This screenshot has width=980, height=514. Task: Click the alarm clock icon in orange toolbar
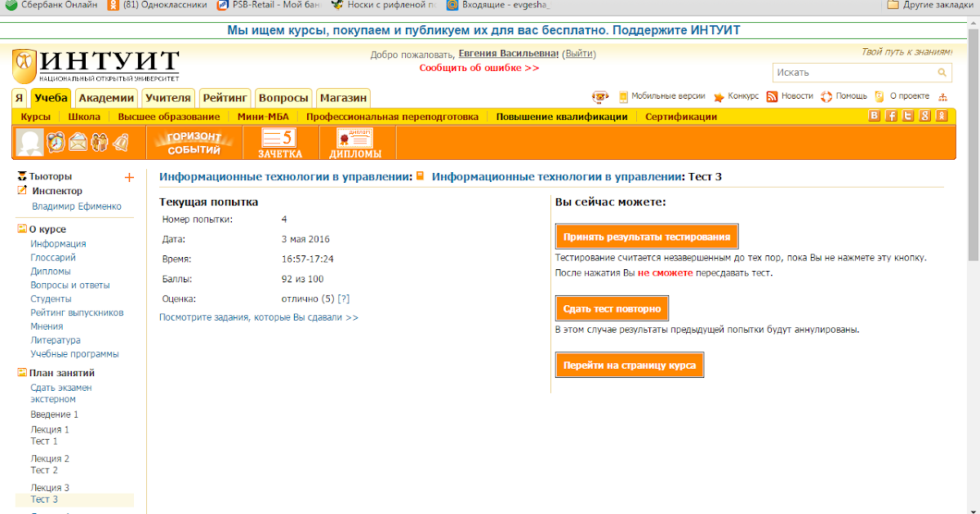(x=56, y=142)
